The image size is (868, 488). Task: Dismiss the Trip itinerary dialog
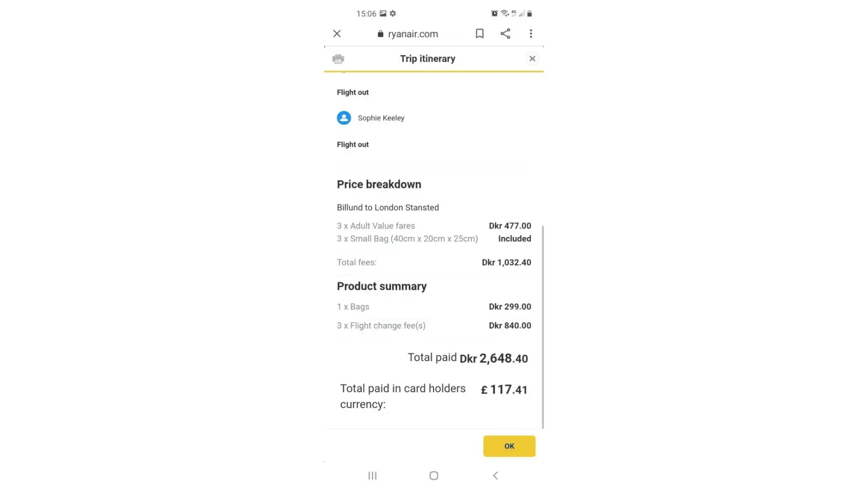(532, 59)
